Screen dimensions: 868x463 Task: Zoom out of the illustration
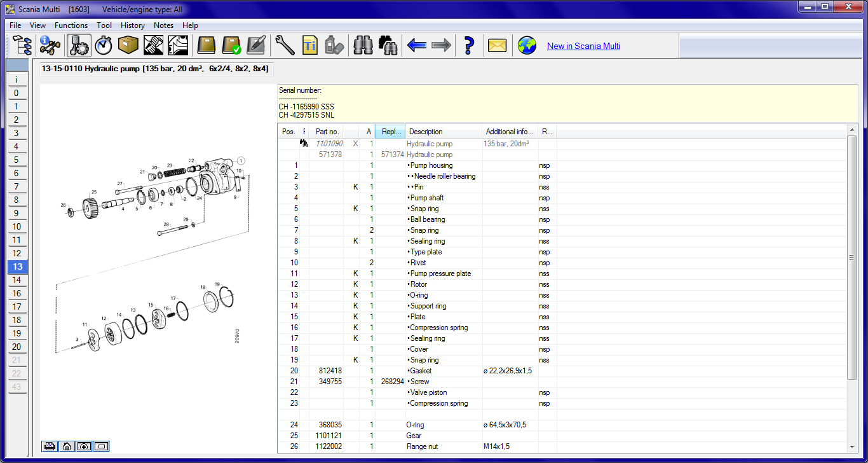pyautogui.click(x=101, y=446)
